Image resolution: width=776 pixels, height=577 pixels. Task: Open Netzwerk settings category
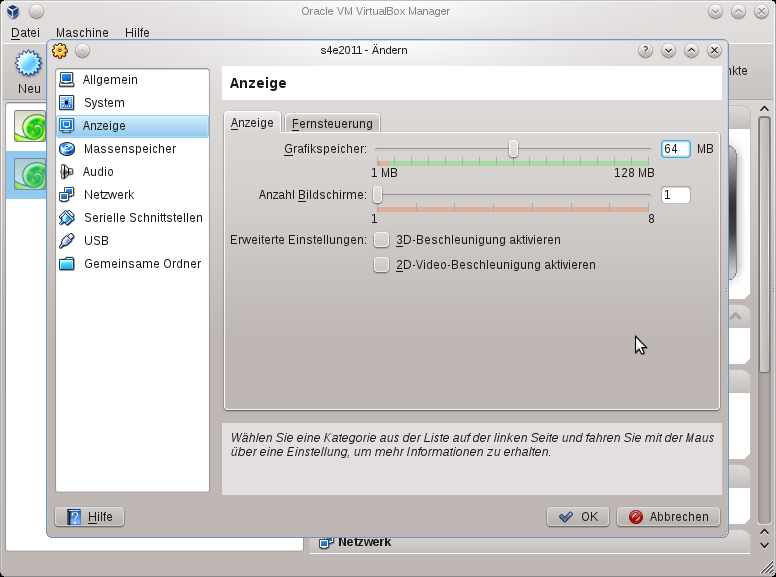(x=133, y=194)
